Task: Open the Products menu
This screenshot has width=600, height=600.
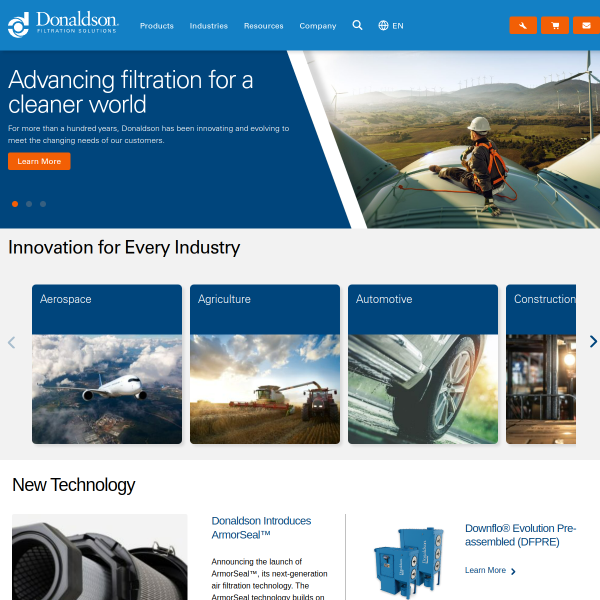Action: click(157, 26)
